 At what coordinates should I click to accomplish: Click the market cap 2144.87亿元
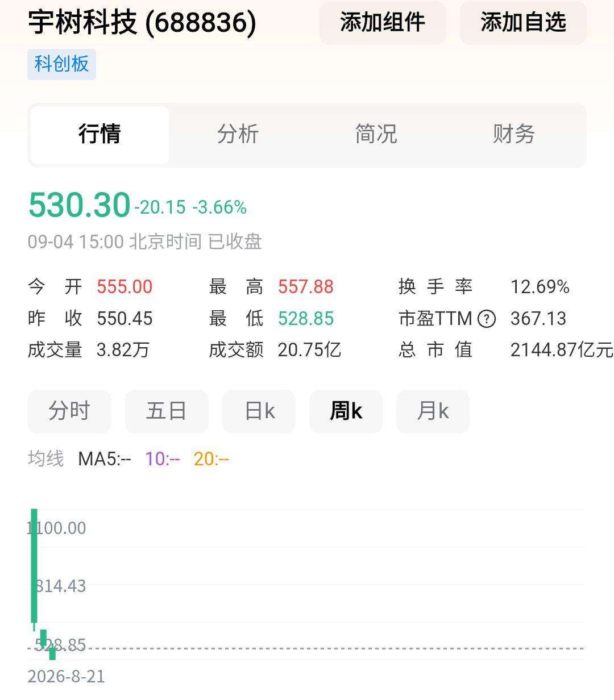coord(562,350)
